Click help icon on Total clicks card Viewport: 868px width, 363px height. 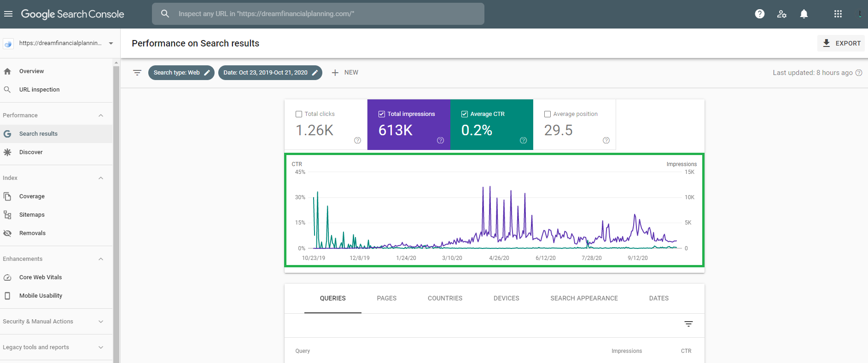[x=357, y=140]
